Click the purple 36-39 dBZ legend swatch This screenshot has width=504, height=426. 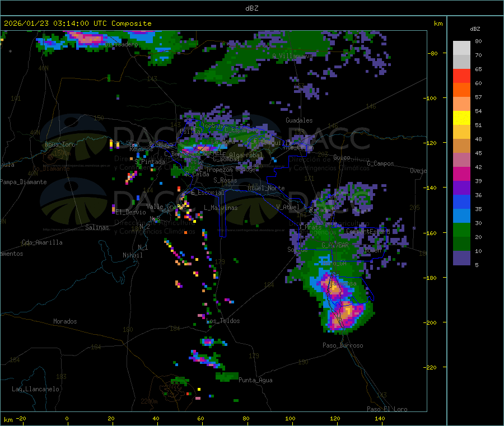click(461, 188)
